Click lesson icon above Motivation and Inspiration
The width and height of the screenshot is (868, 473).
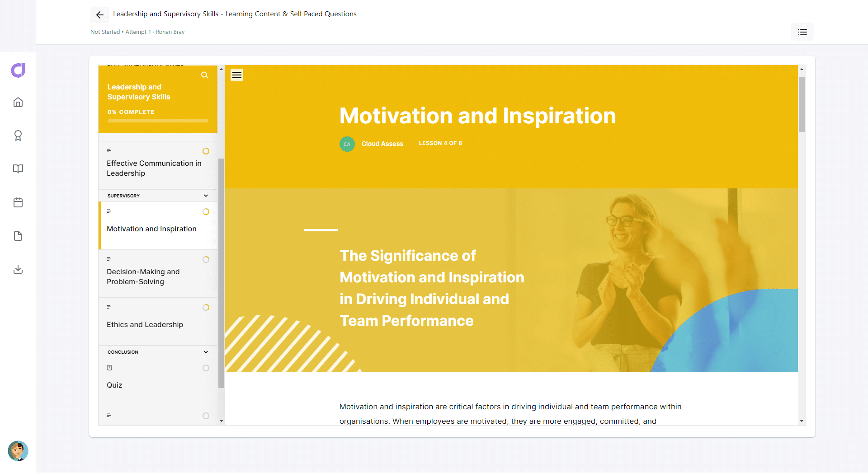pos(109,211)
